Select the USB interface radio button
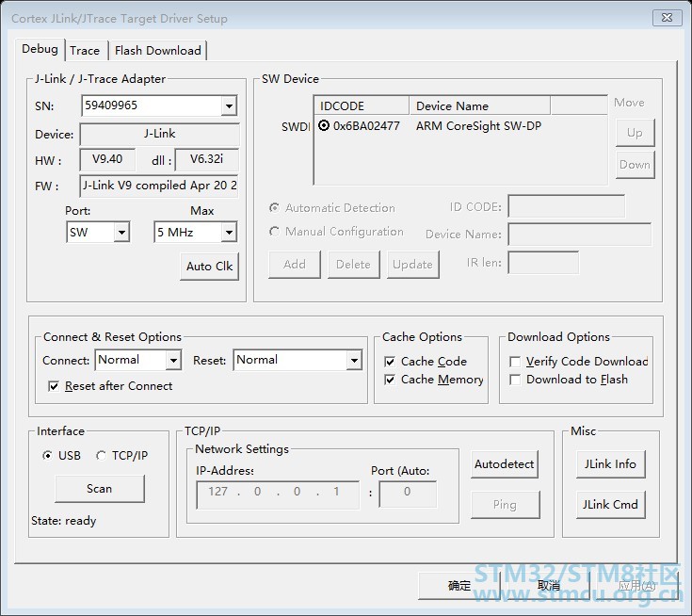 pos(47,455)
